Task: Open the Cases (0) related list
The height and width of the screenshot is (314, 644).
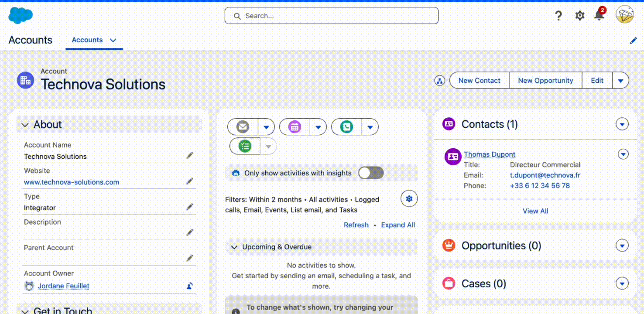Action: tap(484, 283)
